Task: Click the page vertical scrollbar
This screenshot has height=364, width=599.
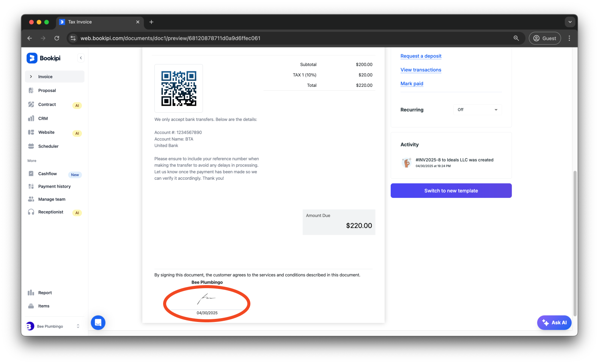Action: tap(575, 243)
